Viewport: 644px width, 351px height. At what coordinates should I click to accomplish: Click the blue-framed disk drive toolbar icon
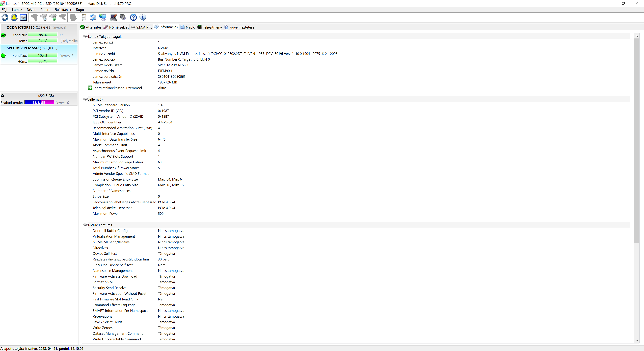click(23, 17)
